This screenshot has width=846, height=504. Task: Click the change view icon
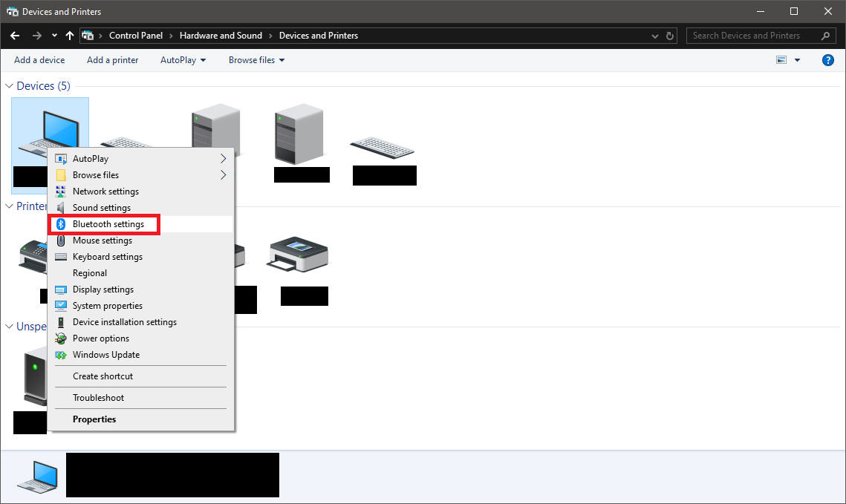tap(781, 60)
